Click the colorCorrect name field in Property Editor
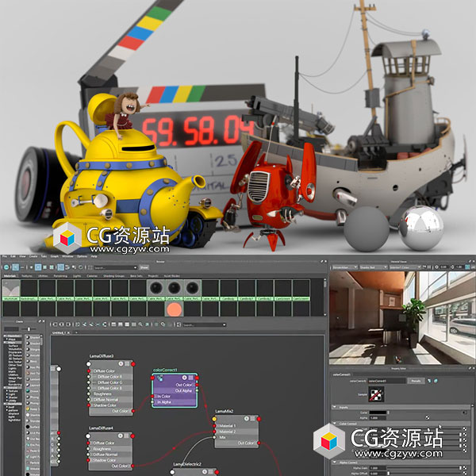The height and width of the screenshot is (476, 476). (x=387, y=381)
